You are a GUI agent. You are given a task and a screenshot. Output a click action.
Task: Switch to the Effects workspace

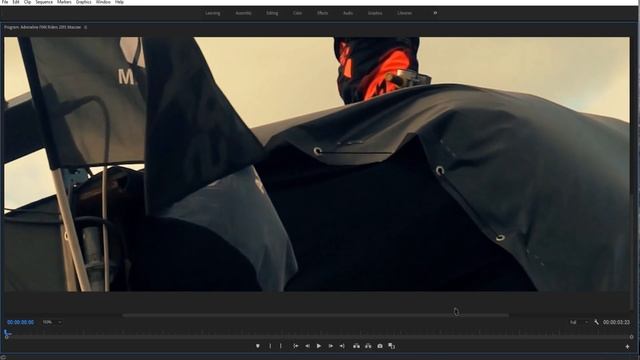[322, 13]
